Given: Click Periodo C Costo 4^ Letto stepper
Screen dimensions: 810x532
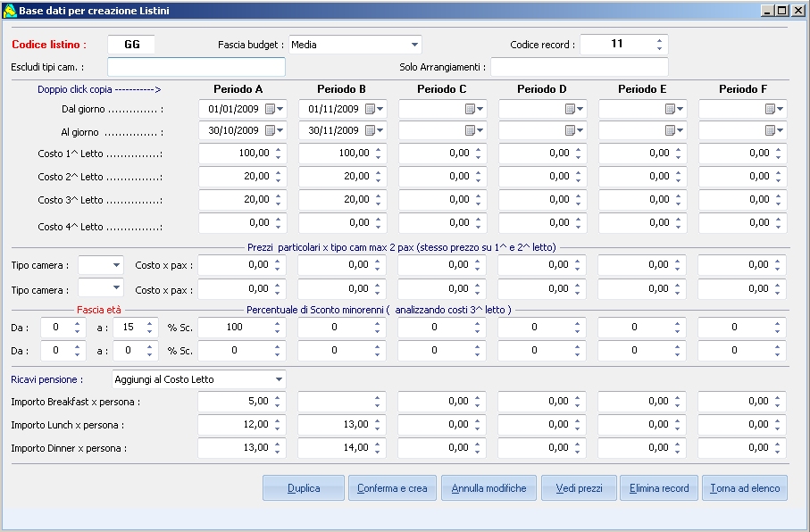Looking at the screenshot, I should pyautogui.click(x=479, y=223).
